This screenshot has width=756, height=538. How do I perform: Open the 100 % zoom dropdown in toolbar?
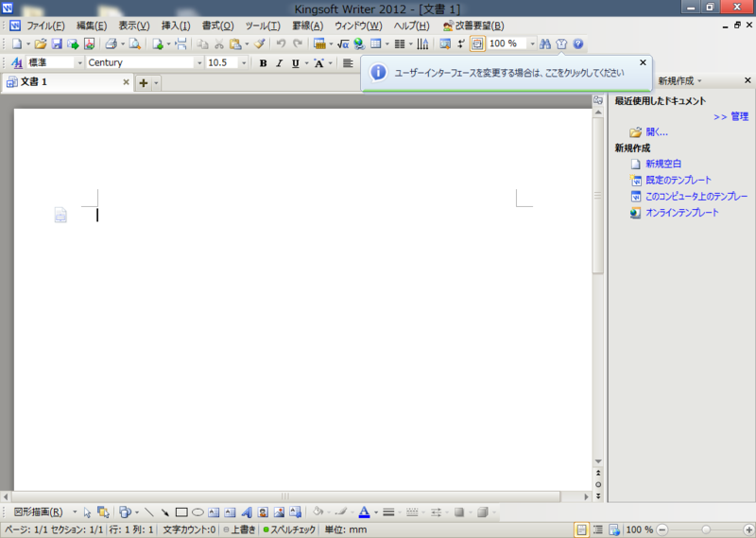tap(532, 43)
